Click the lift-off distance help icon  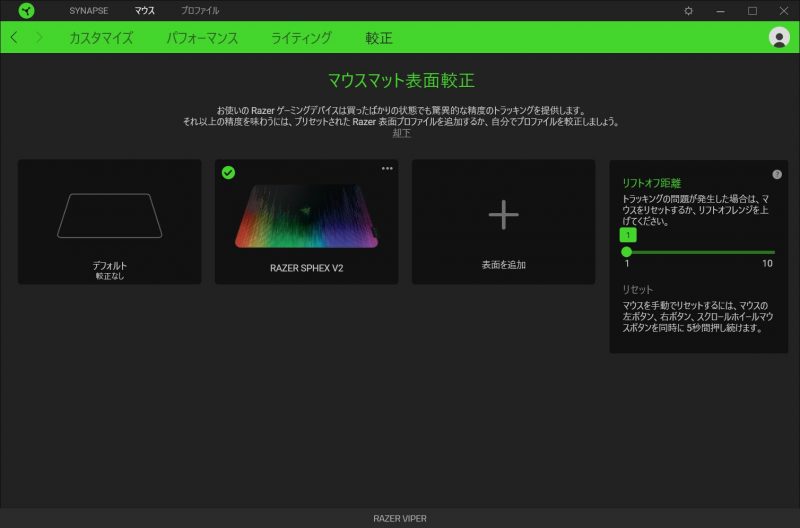[x=777, y=174]
